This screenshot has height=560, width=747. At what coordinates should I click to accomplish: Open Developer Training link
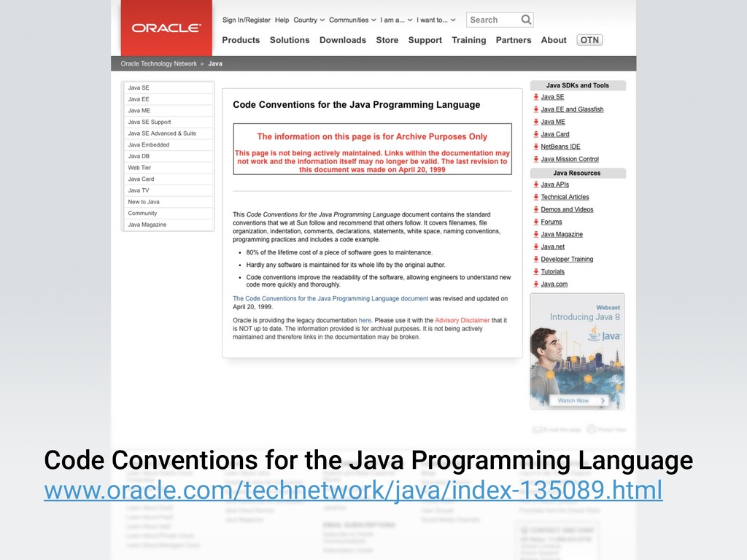(567, 259)
